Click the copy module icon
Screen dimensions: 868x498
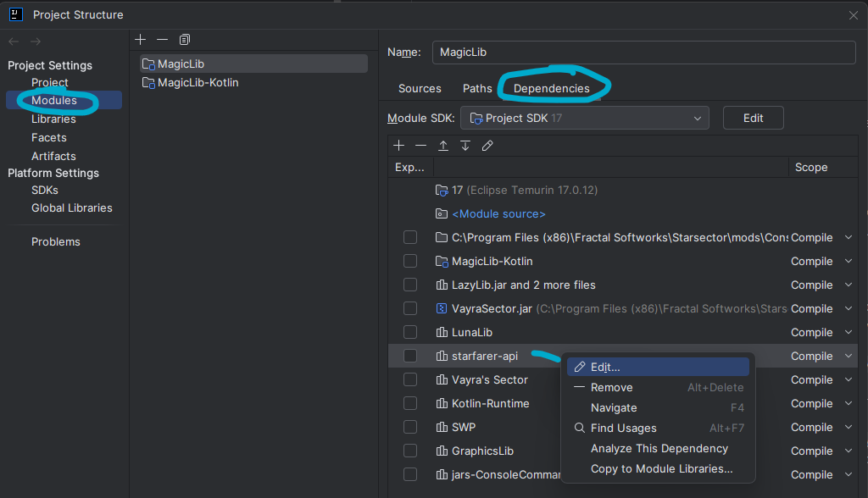click(184, 39)
